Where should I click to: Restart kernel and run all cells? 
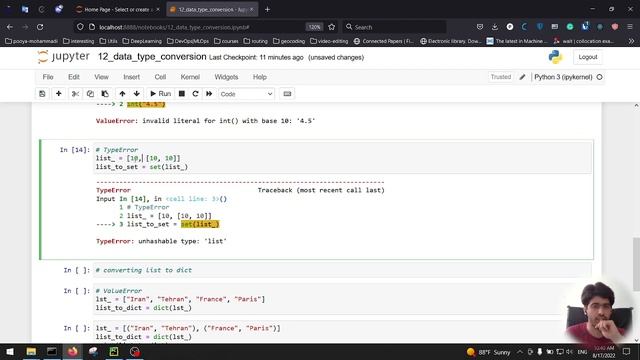click(209, 94)
